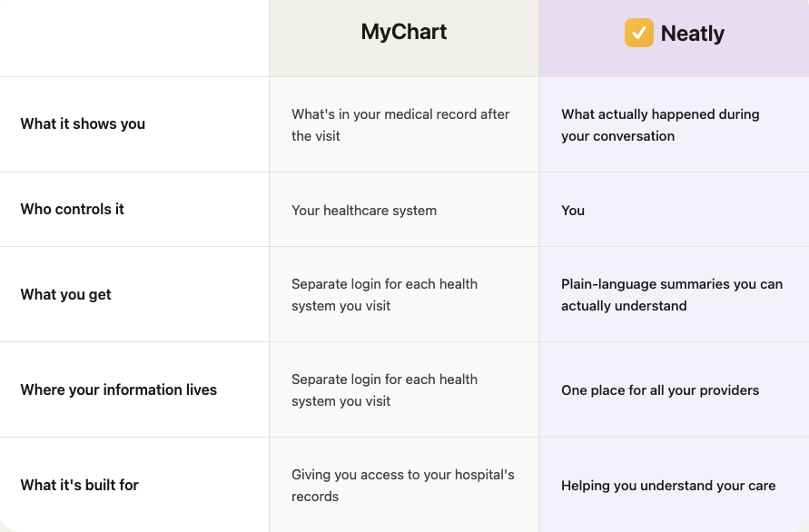Click the Neatly brand name text
Screen dimensions: 809x532
pos(692,34)
